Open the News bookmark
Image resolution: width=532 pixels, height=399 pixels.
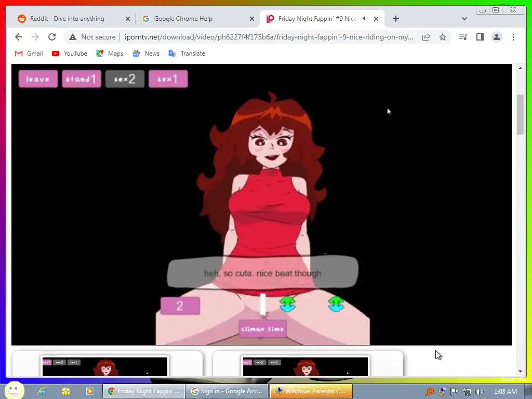click(146, 54)
